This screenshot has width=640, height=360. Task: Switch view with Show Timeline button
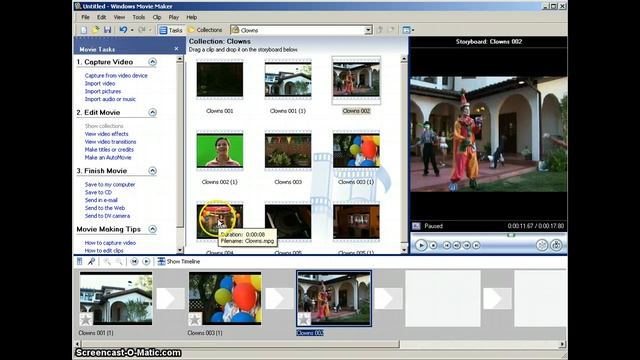point(179,261)
